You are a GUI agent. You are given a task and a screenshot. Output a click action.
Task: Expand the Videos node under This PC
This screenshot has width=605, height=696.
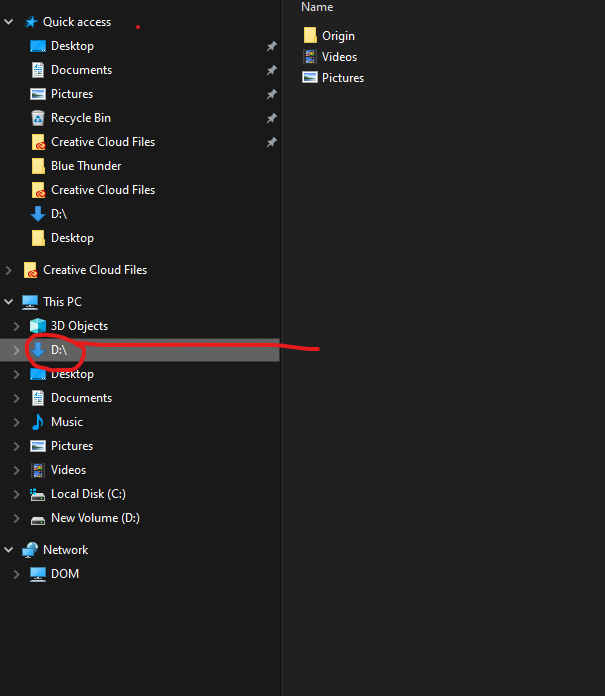point(16,470)
